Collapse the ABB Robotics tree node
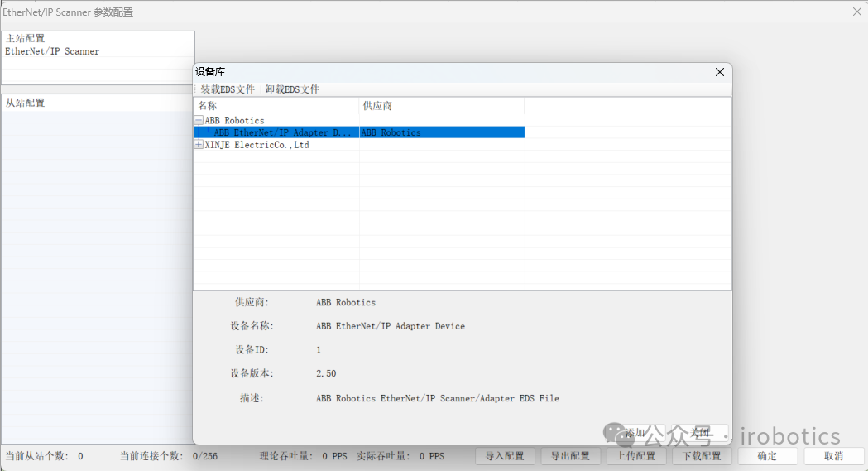This screenshot has width=868, height=471. coord(199,121)
